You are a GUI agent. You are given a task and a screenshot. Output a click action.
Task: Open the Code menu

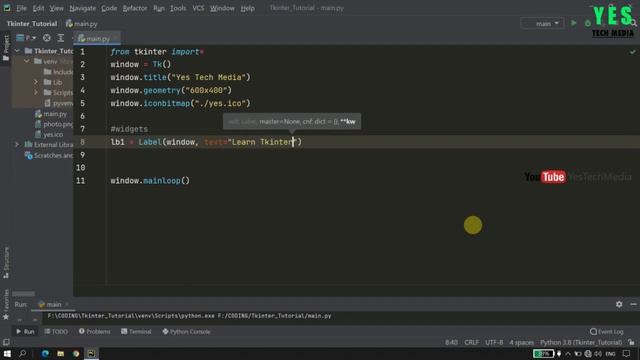(109, 8)
